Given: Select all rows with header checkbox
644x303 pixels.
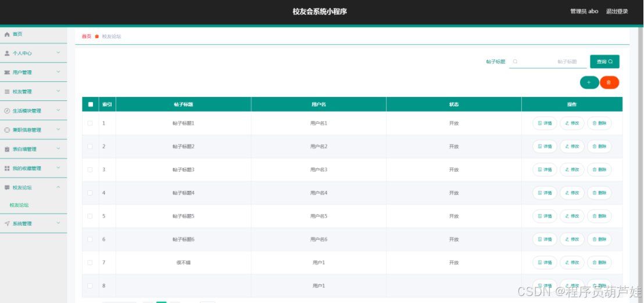Looking at the screenshot, I should click(x=90, y=104).
